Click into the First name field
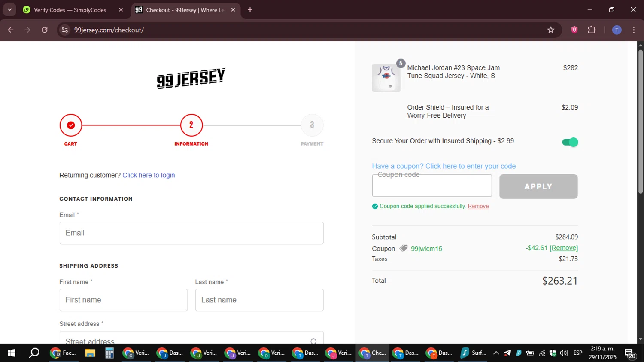 [124, 300]
